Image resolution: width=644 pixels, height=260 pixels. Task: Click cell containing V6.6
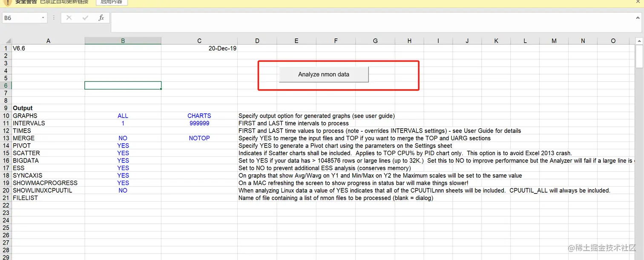click(48, 49)
